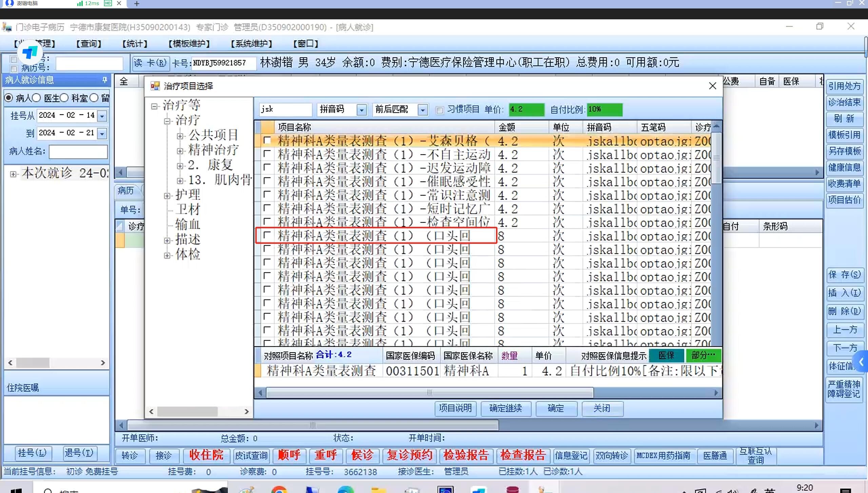Click the 确定继续 button
The height and width of the screenshot is (493, 868).
505,408
